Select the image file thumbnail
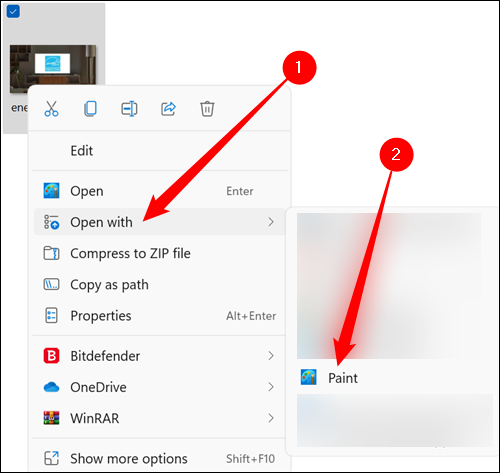This screenshot has height=473, width=500. [x=53, y=69]
